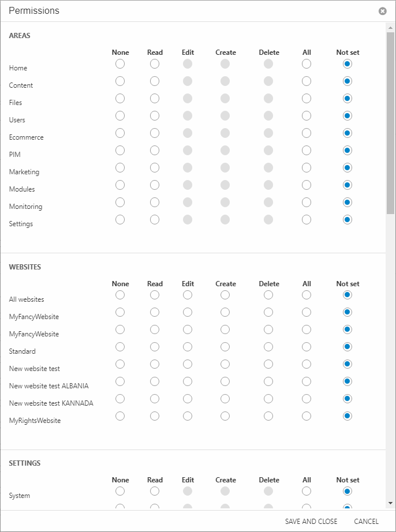This screenshot has height=532, width=396.
Task: Set Edit permission for All websites
Action: pyautogui.click(x=188, y=295)
